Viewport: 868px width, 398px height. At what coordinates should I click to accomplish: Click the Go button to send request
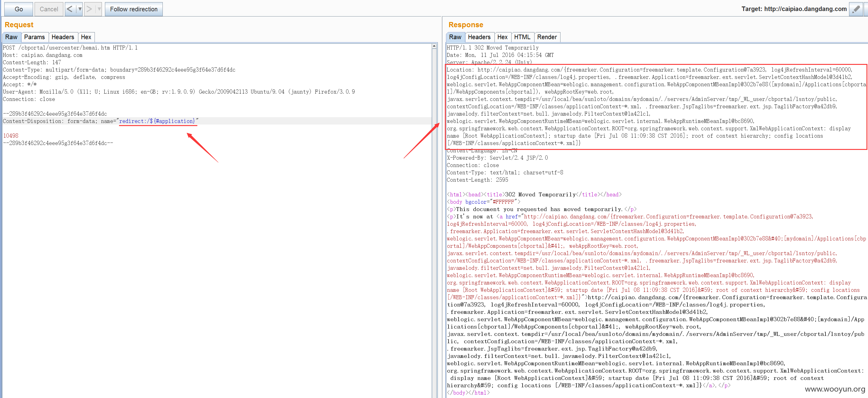(19, 9)
